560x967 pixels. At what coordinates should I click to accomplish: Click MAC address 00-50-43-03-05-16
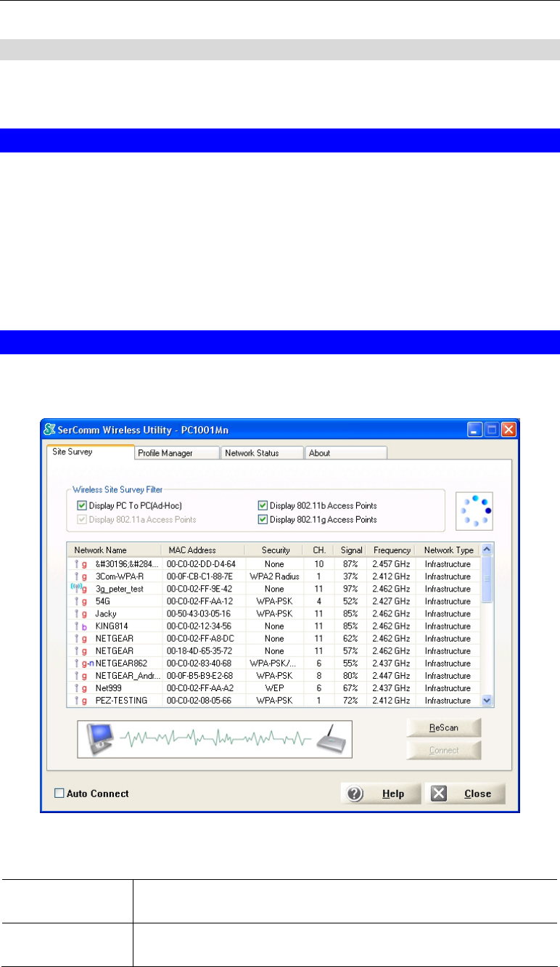coord(200,613)
